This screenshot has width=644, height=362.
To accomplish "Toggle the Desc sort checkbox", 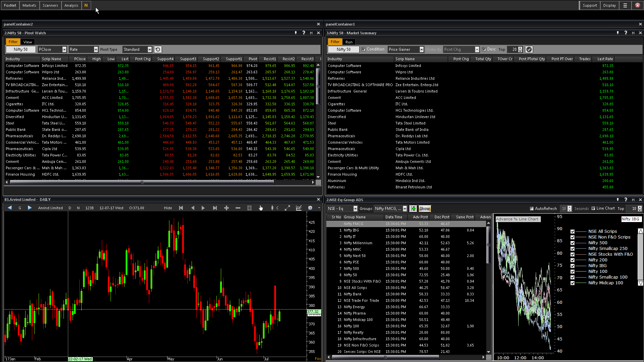I will 484,49.
